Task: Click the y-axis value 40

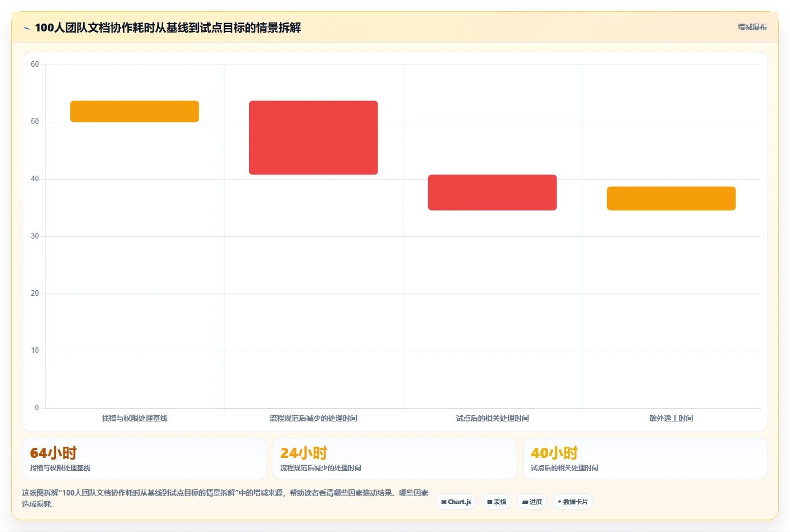Action: (x=35, y=179)
